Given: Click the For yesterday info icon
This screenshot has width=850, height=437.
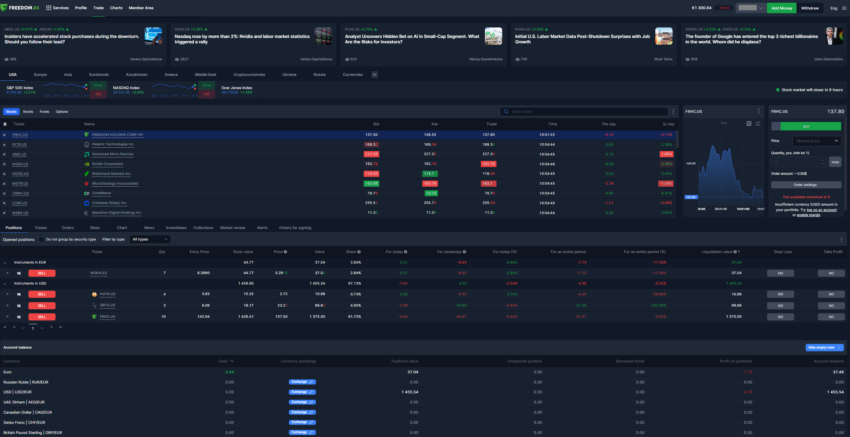Looking at the screenshot, I should tap(466, 252).
